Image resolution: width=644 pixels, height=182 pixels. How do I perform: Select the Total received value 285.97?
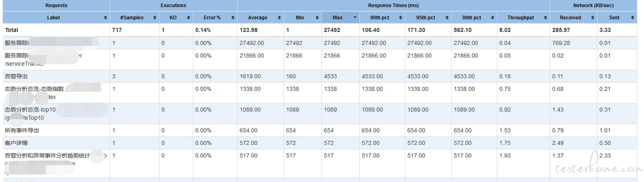pyautogui.click(x=561, y=30)
